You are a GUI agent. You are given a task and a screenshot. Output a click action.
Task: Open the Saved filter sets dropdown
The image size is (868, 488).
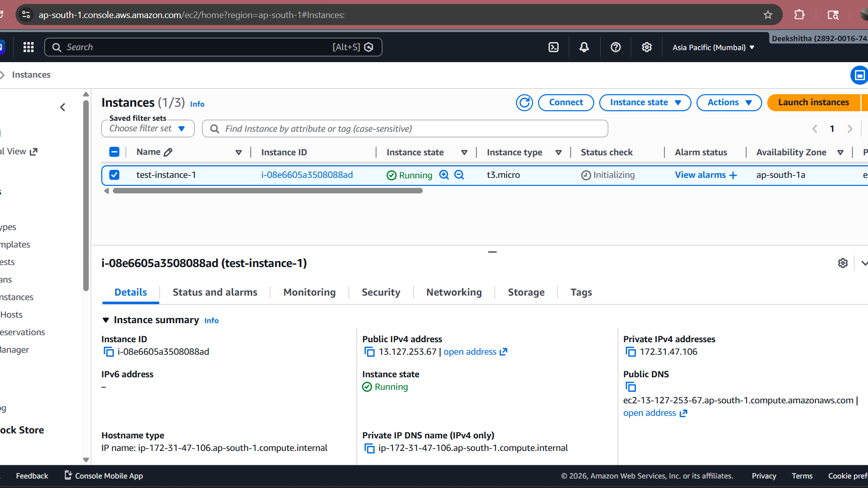(147, 129)
